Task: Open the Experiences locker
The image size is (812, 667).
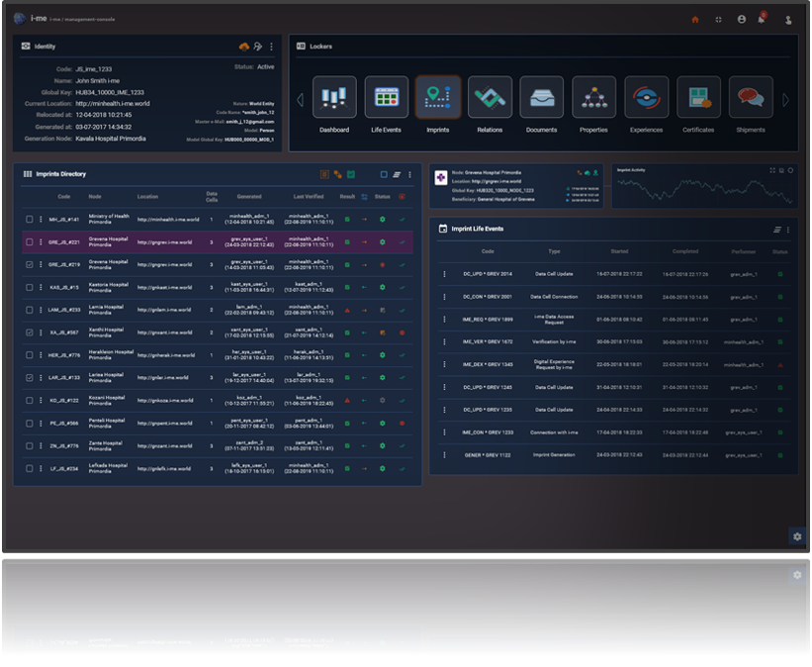Action: (646, 97)
